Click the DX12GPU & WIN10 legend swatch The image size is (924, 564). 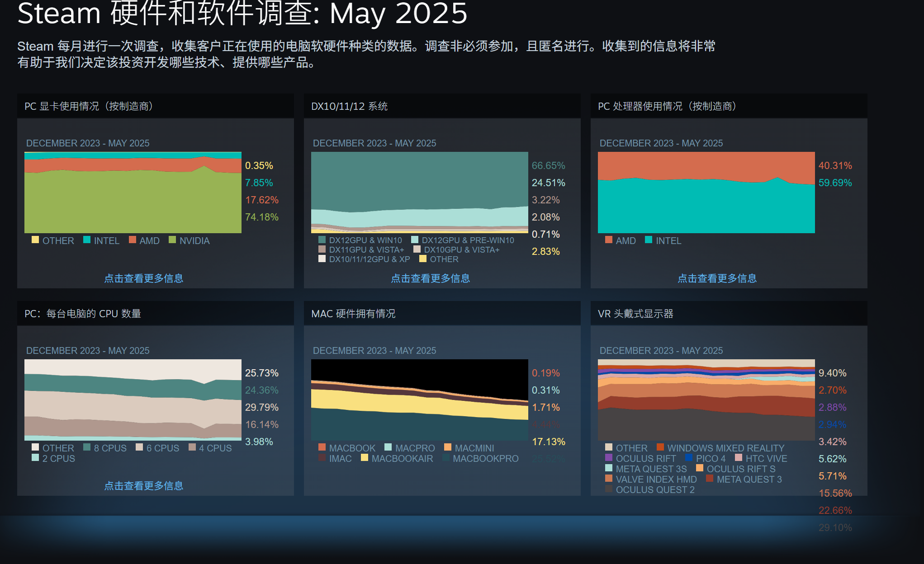[322, 240]
